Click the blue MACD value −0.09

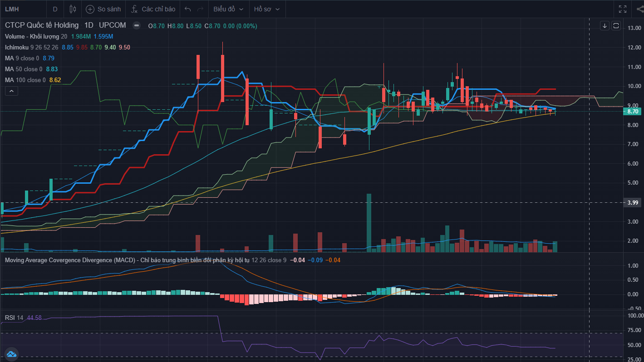[x=315, y=260]
